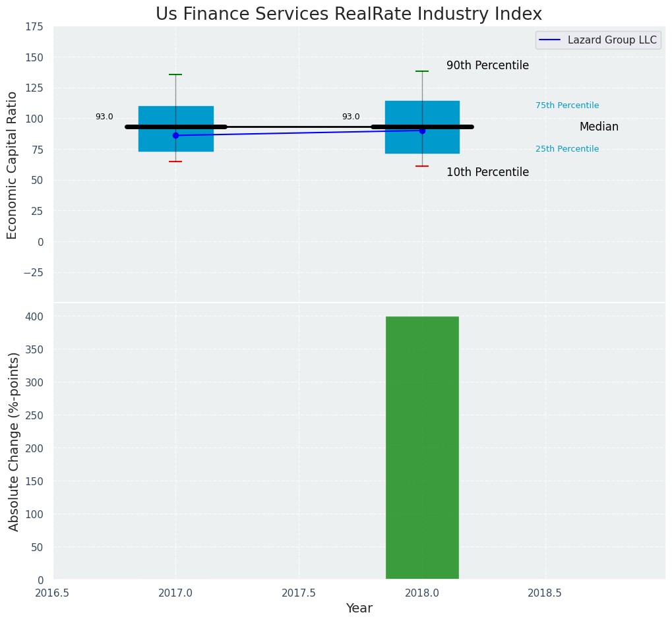This screenshot has height=621, width=672.
Task: Click the 93.0 value label near 2017
Action: click(104, 117)
